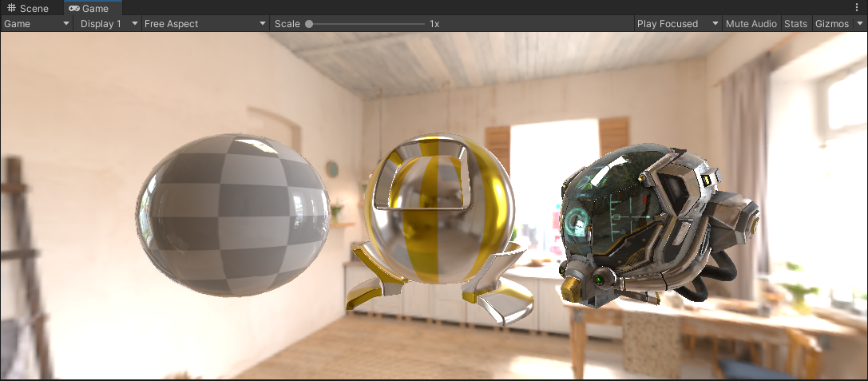868x381 pixels.
Task: Open the Free Aspect resolution dropdown
Action: point(205,24)
